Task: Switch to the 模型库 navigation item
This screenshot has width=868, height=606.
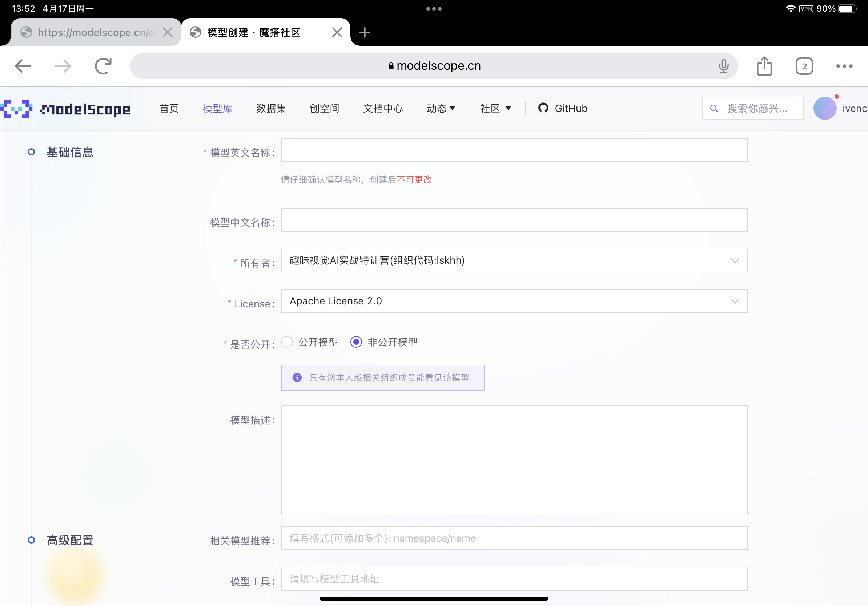Action: 217,108
